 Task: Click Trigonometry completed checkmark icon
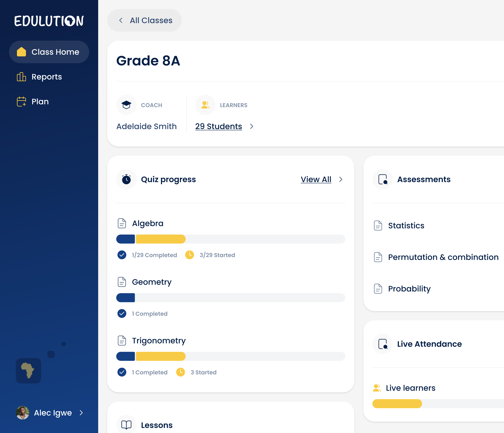pos(122,372)
